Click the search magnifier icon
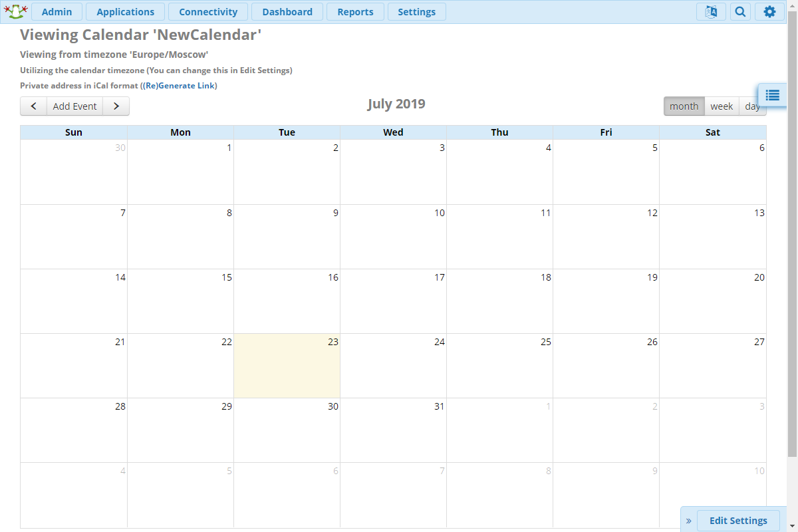Viewport: 798px width, 532px height. pos(740,12)
